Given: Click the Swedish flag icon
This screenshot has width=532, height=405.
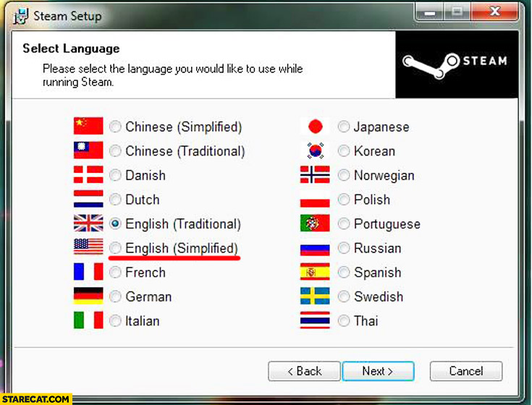Looking at the screenshot, I should [x=315, y=296].
